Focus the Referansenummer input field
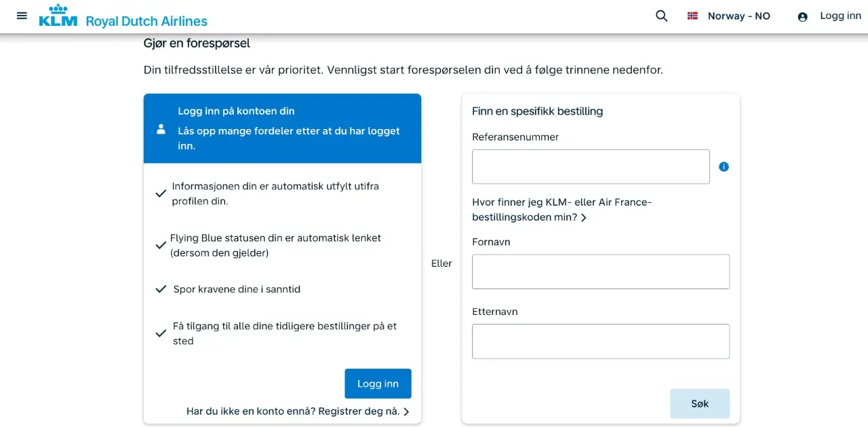 pos(591,166)
